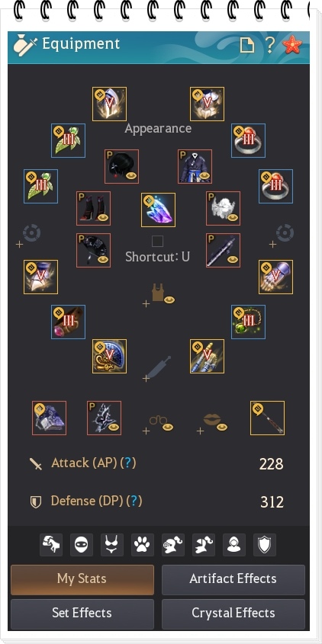Click the question mark help icon
Image resolution: width=322 pixels, height=644 pixels.
(x=270, y=44)
